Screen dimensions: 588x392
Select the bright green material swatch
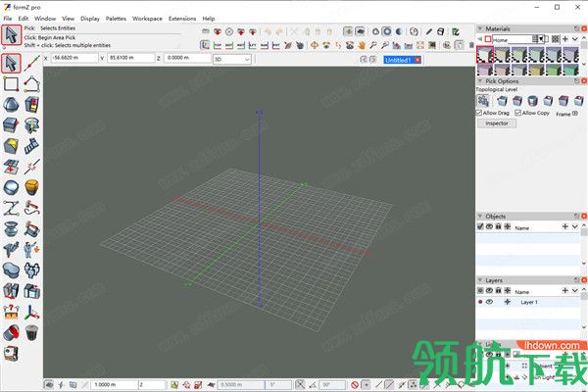[x=554, y=70]
